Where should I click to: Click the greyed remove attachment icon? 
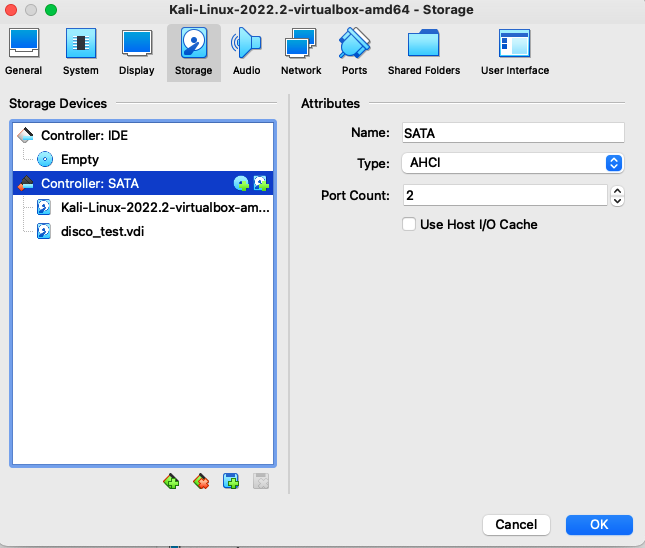pos(261,481)
